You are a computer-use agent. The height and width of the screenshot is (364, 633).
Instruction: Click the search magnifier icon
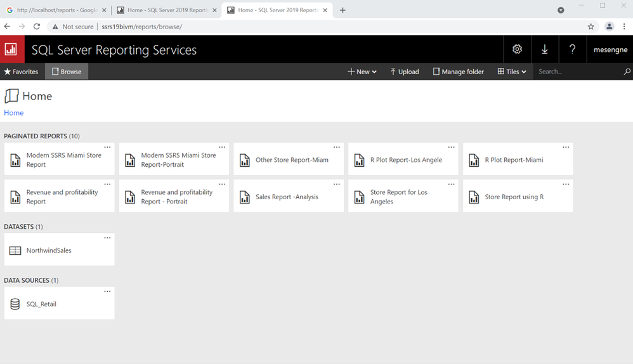coord(627,72)
